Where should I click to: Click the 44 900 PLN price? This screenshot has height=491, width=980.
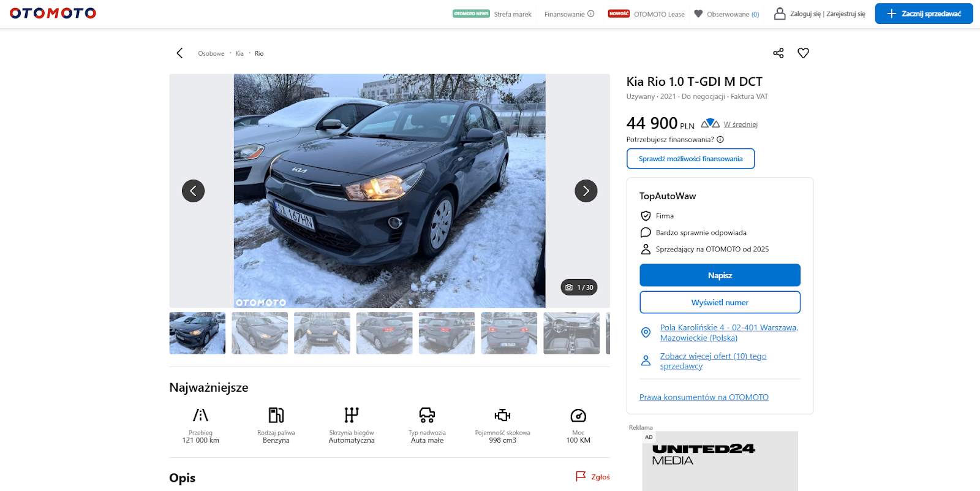tap(660, 123)
